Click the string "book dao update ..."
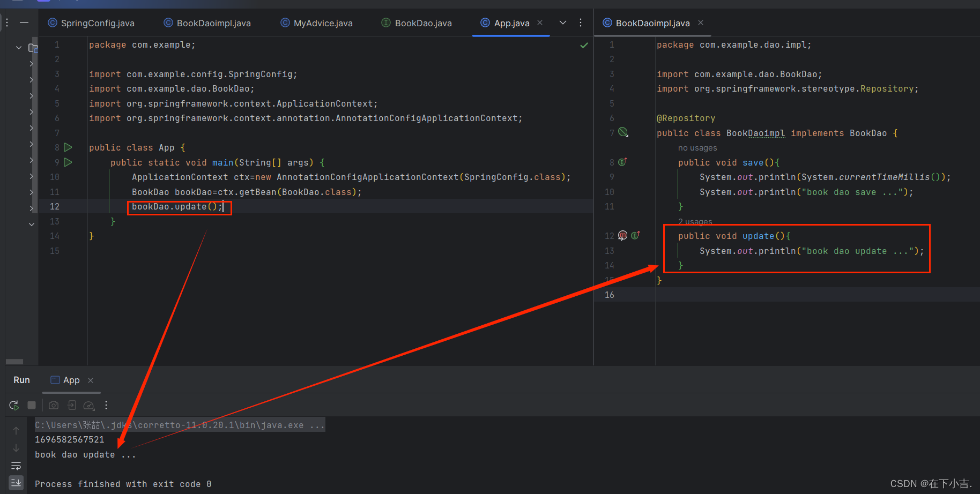 tap(857, 251)
